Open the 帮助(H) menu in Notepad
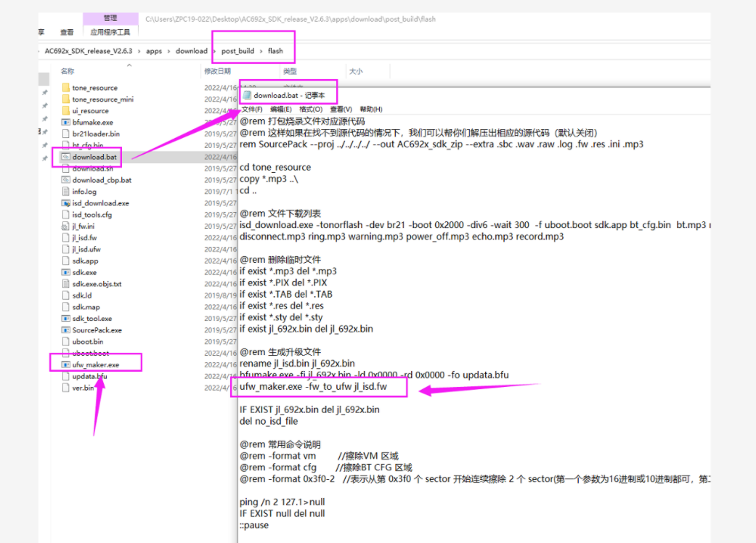 (371, 110)
